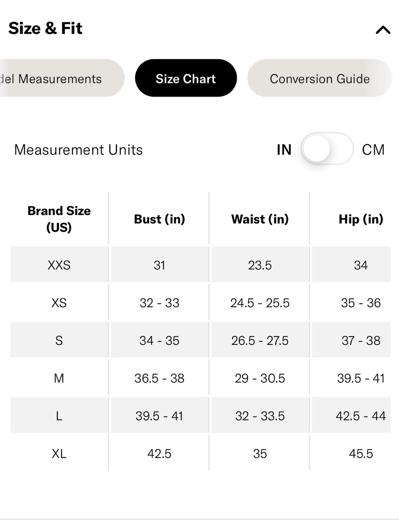The height and width of the screenshot is (532, 399).
Task: Click the Measurement Units label
Action: tap(79, 150)
